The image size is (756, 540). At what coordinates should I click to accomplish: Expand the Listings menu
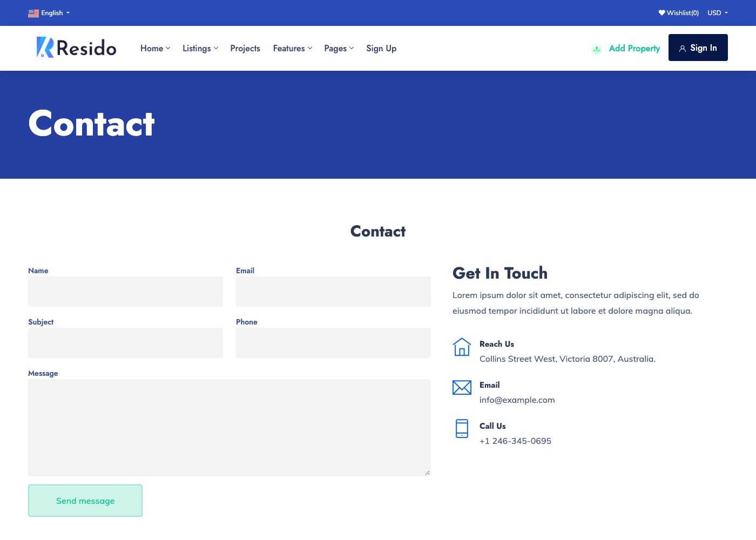[x=200, y=49]
